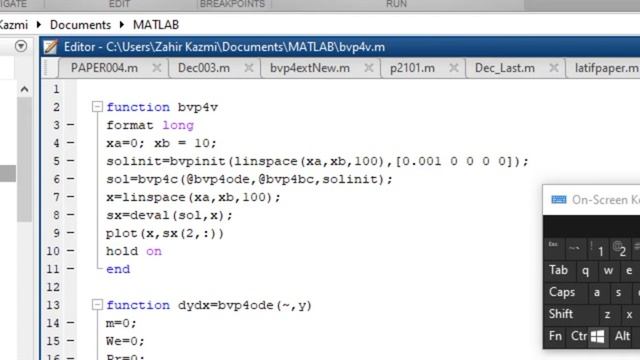Click the Shift key on on-screen keyboard
The image size is (640, 360).
(571, 314)
